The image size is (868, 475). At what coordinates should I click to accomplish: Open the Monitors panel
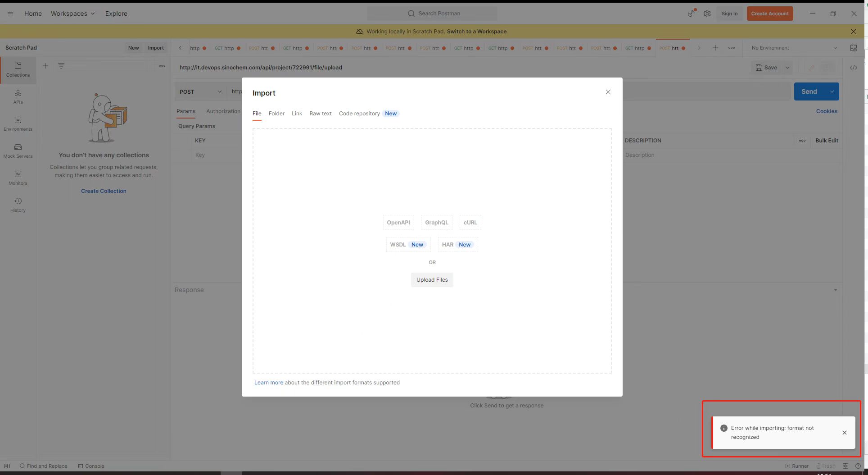[x=18, y=177]
